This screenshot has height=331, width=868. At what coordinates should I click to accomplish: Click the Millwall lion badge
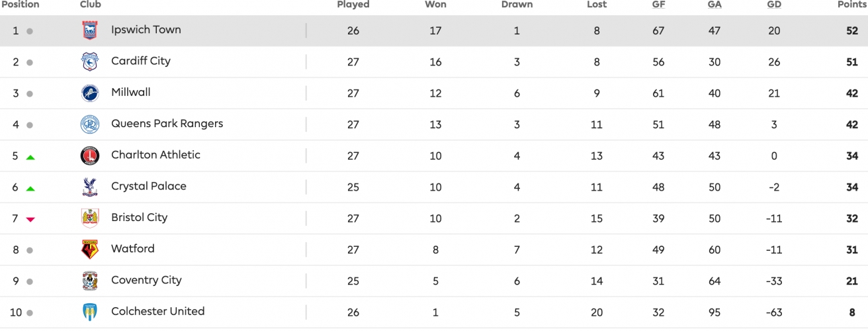[x=90, y=93]
